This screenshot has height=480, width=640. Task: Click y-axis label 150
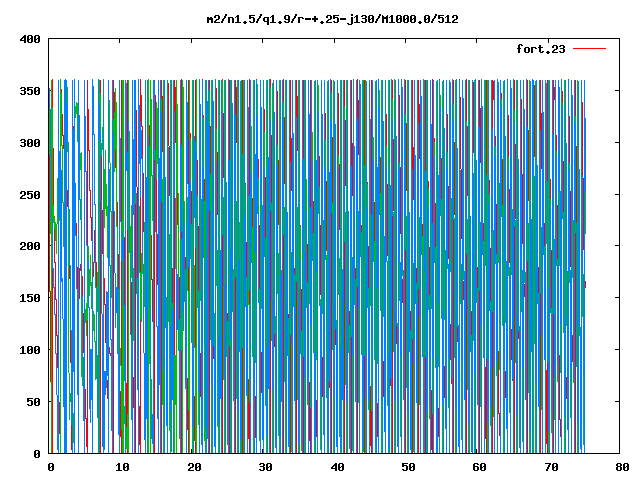pyautogui.click(x=30, y=298)
